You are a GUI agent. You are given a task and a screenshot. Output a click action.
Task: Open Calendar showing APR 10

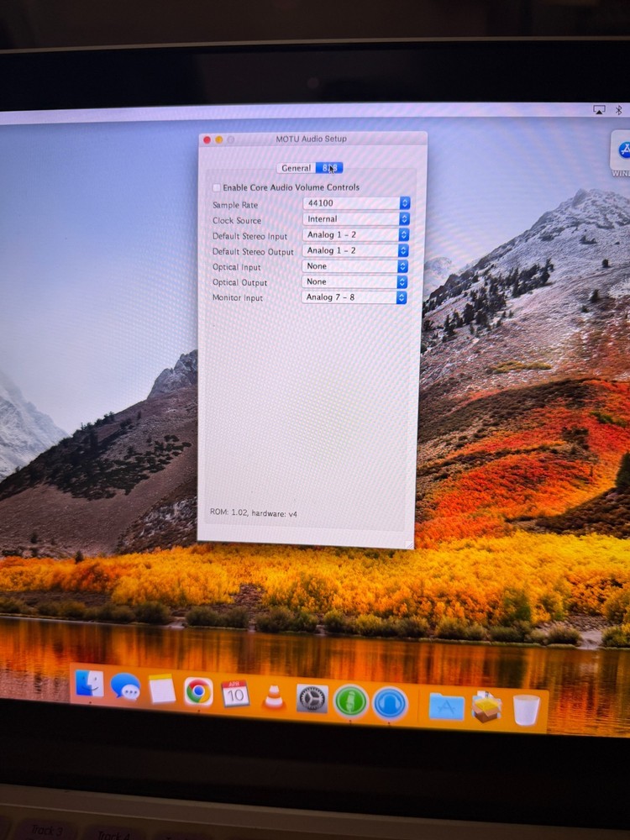pyautogui.click(x=235, y=694)
